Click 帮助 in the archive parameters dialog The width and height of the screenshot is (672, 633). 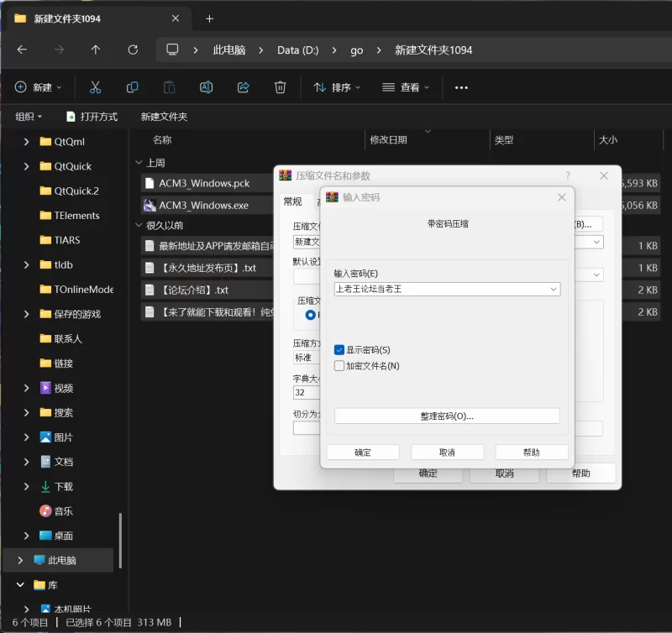[580, 473]
